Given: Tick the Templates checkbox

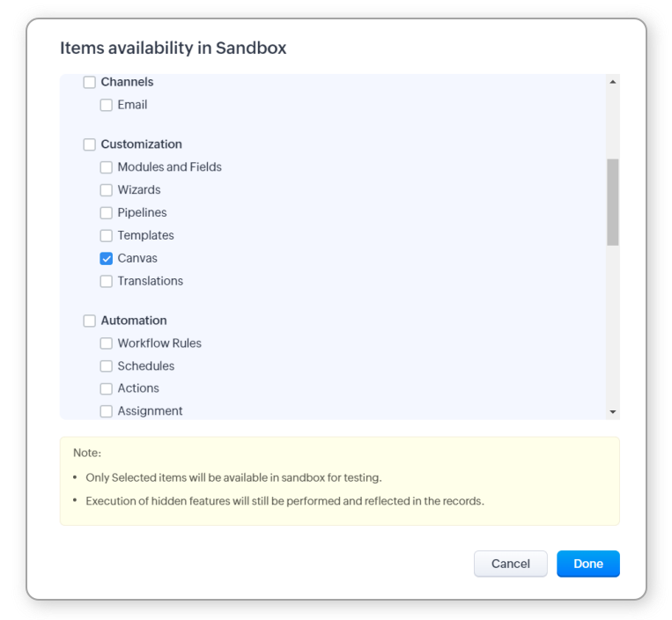Looking at the screenshot, I should click(106, 236).
